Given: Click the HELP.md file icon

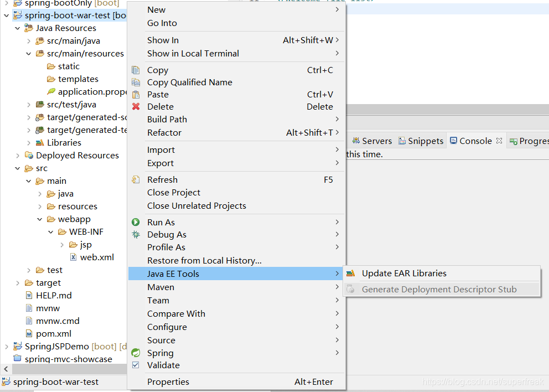Looking at the screenshot, I should coord(29,296).
